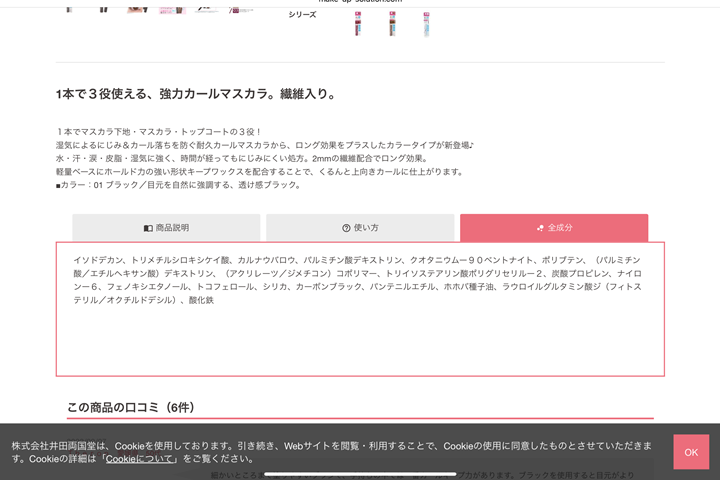The width and height of the screenshot is (720, 480).
Task: Accept cookies with the OK button
Action: pyautogui.click(x=690, y=452)
